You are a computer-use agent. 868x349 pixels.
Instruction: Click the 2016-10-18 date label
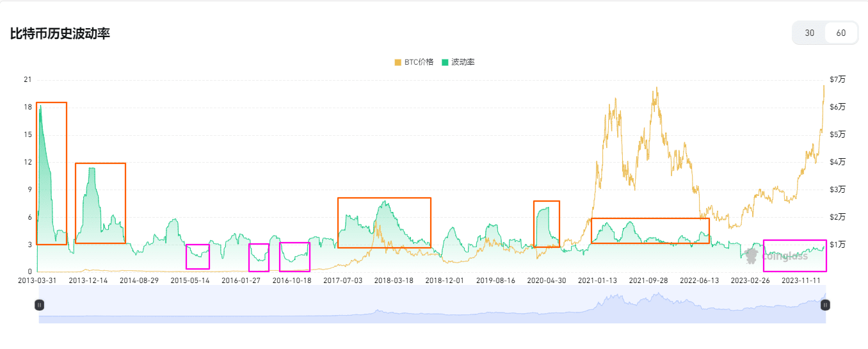coord(292,280)
